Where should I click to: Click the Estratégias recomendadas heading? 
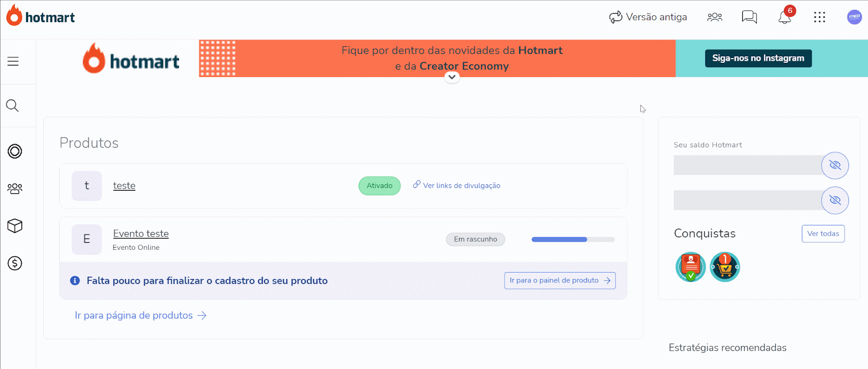(727, 348)
